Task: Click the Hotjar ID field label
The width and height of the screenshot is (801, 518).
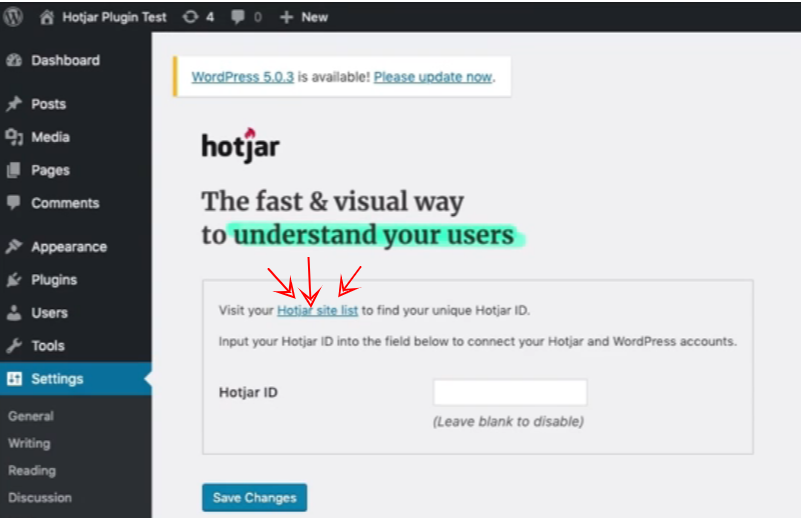Action: click(x=248, y=392)
